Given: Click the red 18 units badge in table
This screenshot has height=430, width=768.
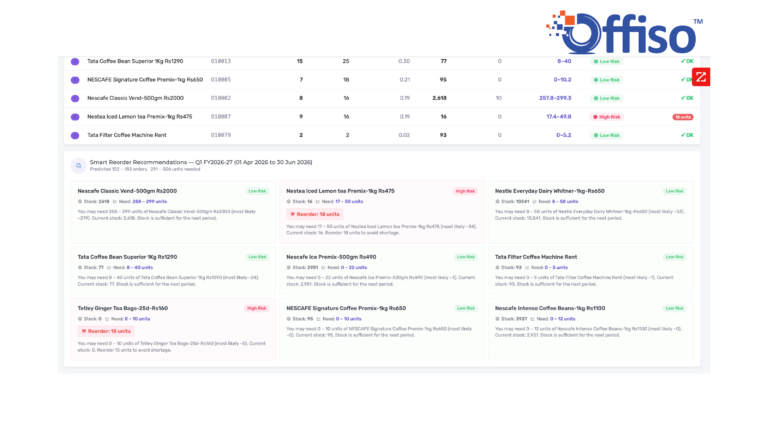Looking at the screenshot, I should coord(683,117).
